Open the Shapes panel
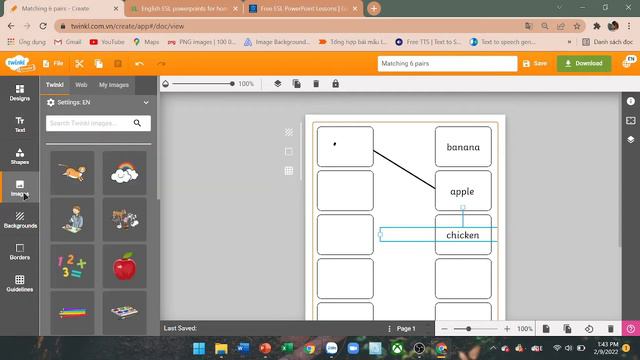The width and height of the screenshot is (640, 360). click(20, 156)
